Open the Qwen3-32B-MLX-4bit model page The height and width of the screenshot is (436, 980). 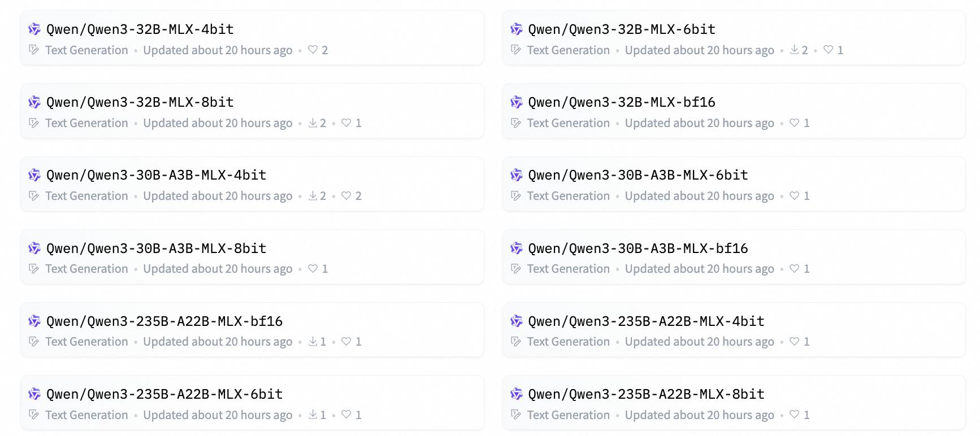139,29
